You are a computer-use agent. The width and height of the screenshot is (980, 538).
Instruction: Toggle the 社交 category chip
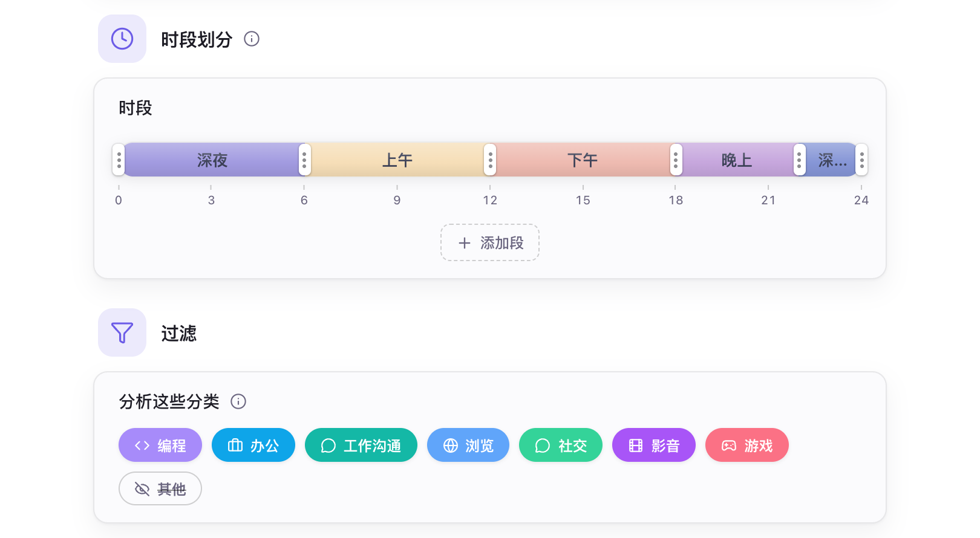[x=561, y=445]
